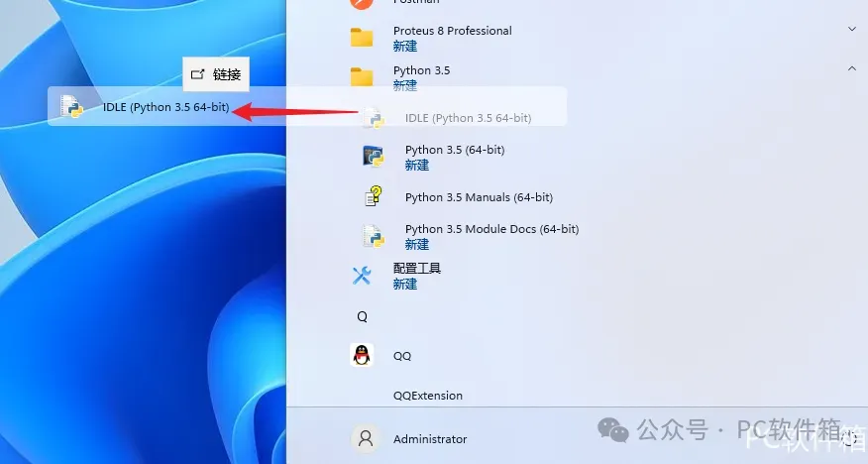Viewport: 868px width, 464px height.
Task: Click the IDLE Python icon in the Start list
Action: click(x=374, y=117)
